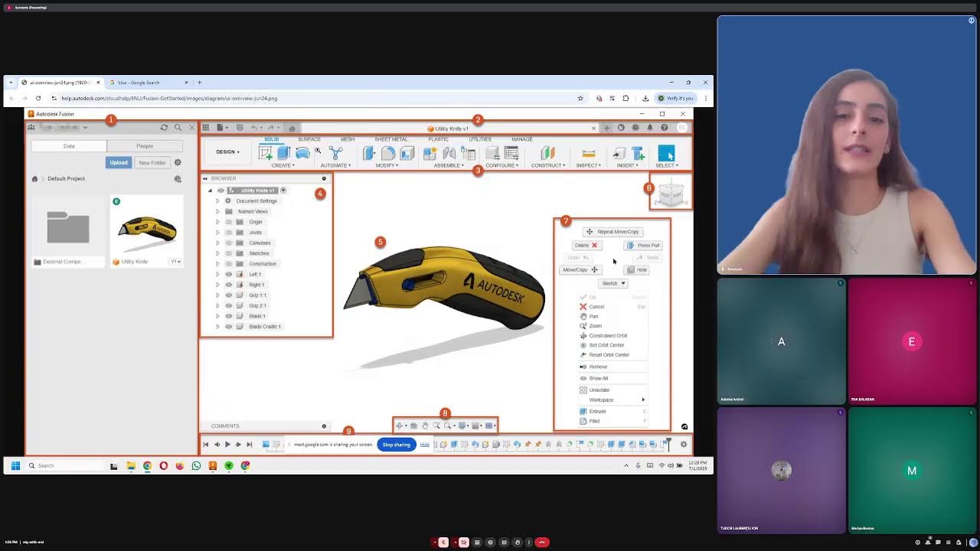Click the New Folder button
The height and width of the screenshot is (551, 980).
pos(152,162)
